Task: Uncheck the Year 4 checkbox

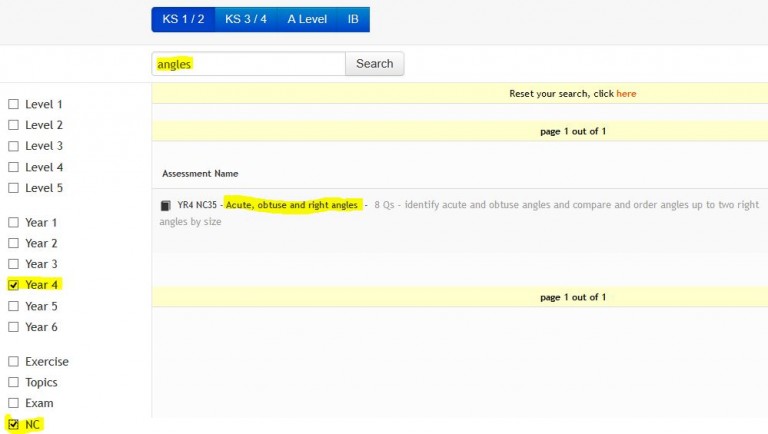Action: [x=13, y=285]
